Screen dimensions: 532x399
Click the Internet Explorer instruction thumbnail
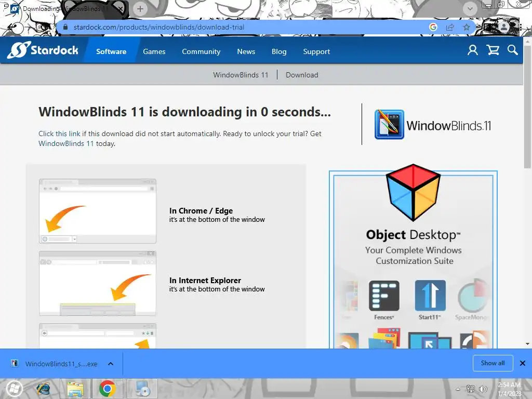98,284
